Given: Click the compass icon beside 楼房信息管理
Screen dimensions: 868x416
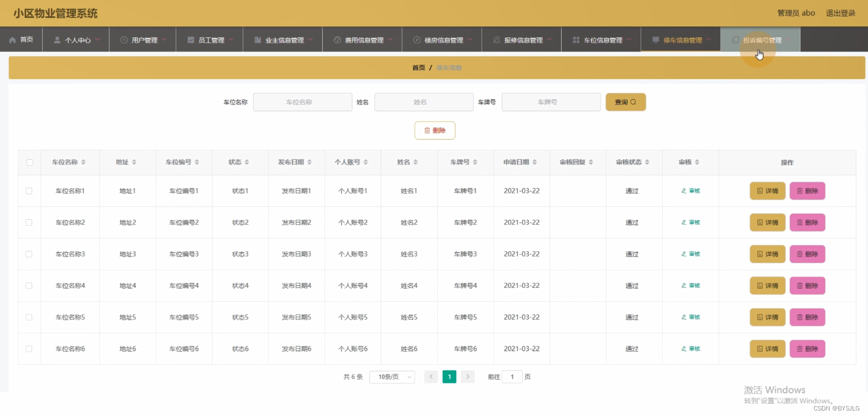Looking at the screenshot, I should (417, 40).
